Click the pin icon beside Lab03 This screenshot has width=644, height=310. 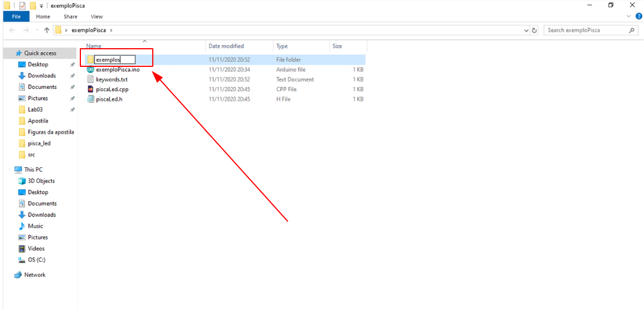tap(72, 110)
